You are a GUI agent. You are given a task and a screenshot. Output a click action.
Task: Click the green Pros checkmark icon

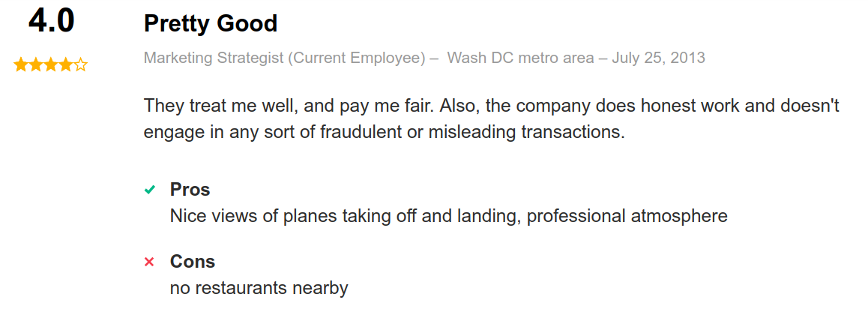coord(149,190)
